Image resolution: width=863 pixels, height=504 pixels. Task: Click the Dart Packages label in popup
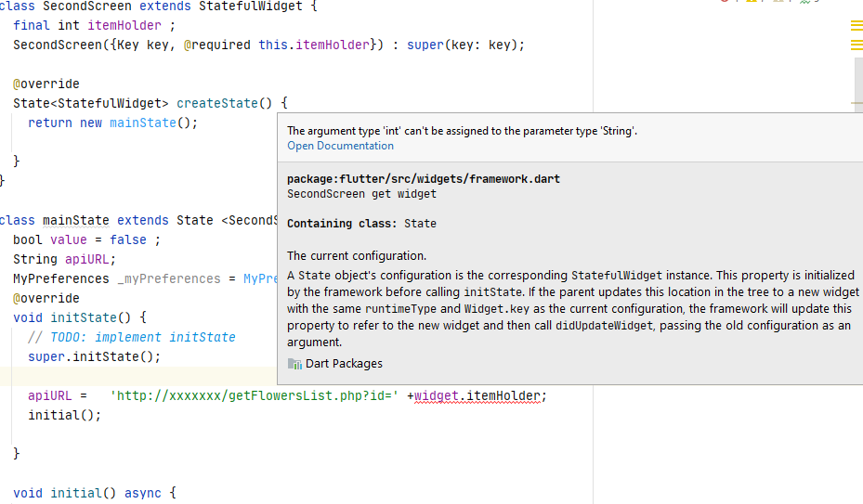tap(344, 364)
